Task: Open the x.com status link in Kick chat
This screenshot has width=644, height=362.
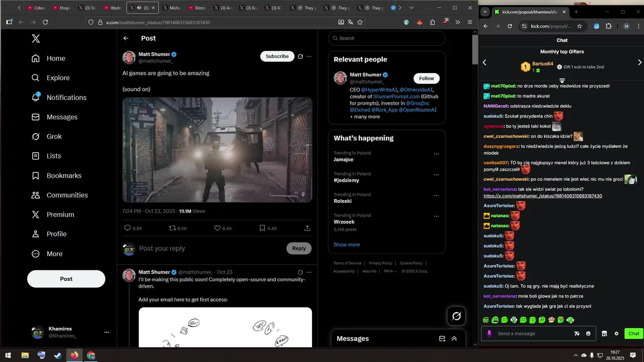Action: pyautogui.click(x=543, y=196)
